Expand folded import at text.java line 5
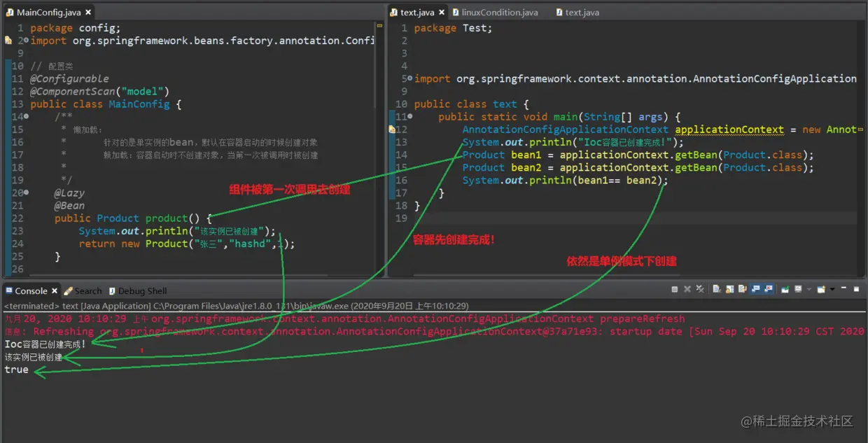The width and height of the screenshot is (868, 443). tap(410, 78)
